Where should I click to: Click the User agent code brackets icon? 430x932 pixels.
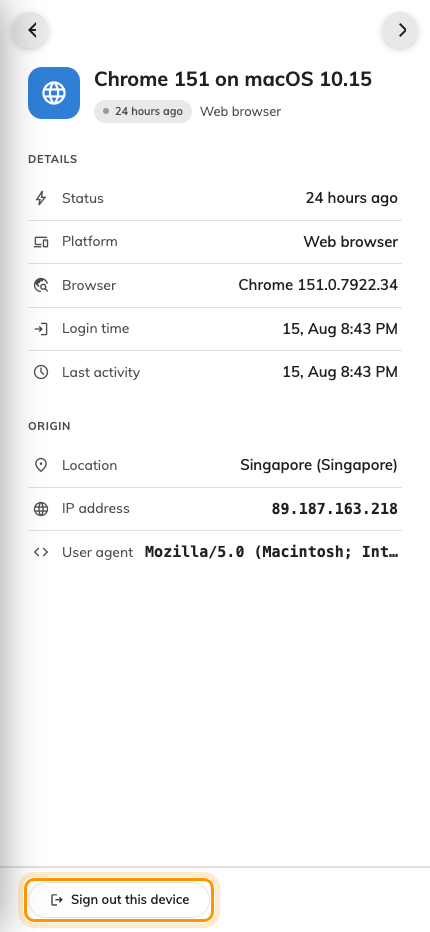tap(40, 552)
